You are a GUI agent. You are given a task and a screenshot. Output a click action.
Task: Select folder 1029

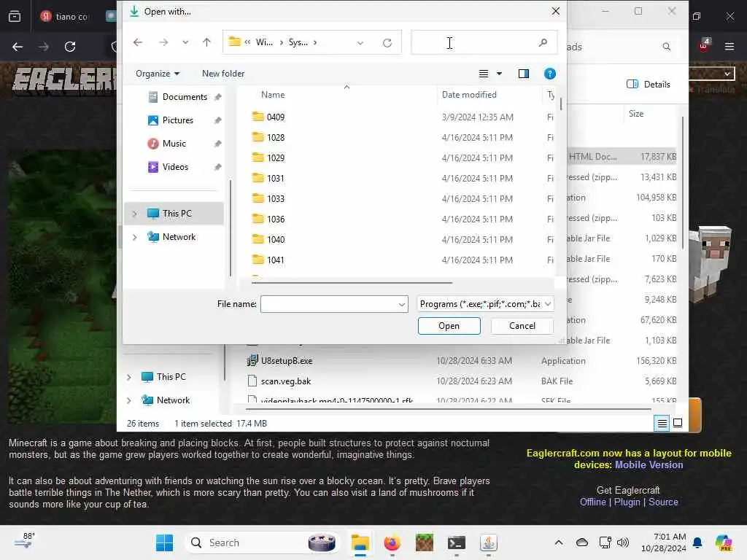point(275,158)
